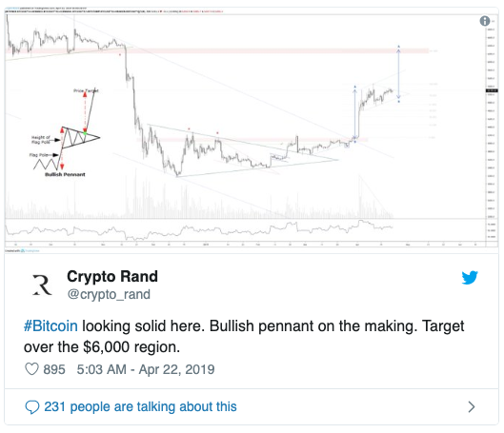Open the #Bitcoin hashtag link

click(x=50, y=326)
